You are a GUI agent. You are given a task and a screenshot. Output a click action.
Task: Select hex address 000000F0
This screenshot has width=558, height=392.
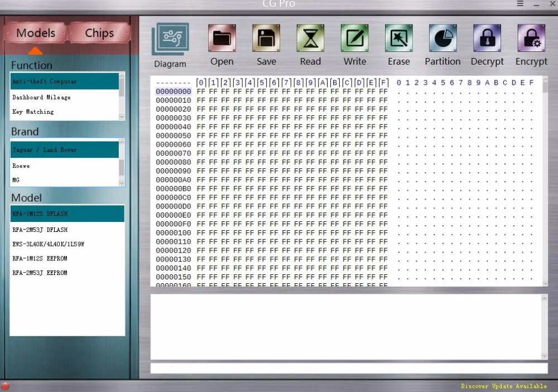coord(174,224)
